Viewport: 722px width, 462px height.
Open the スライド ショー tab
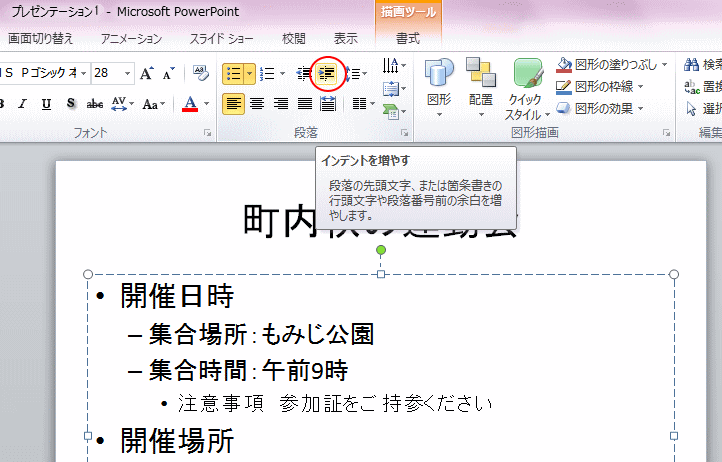coord(221,38)
